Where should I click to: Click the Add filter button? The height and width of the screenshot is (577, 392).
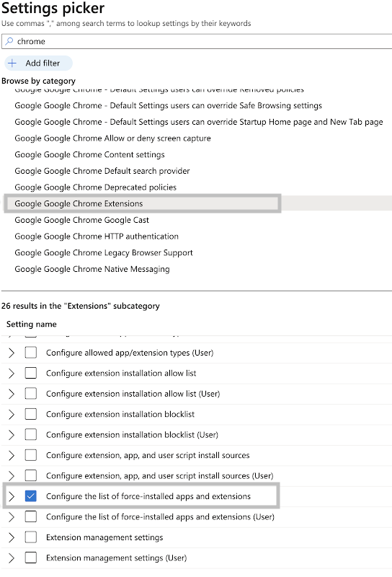click(x=39, y=63)
